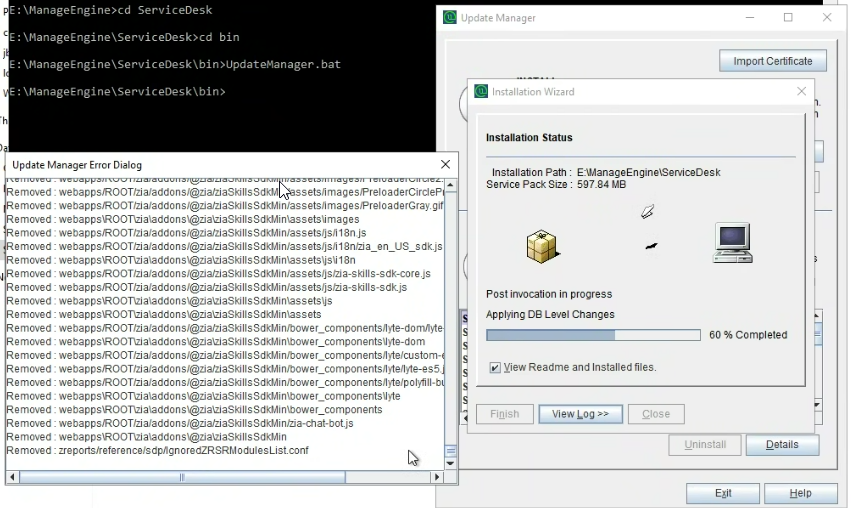
Task: Click the installation progress bar
Action: point(593,335)
